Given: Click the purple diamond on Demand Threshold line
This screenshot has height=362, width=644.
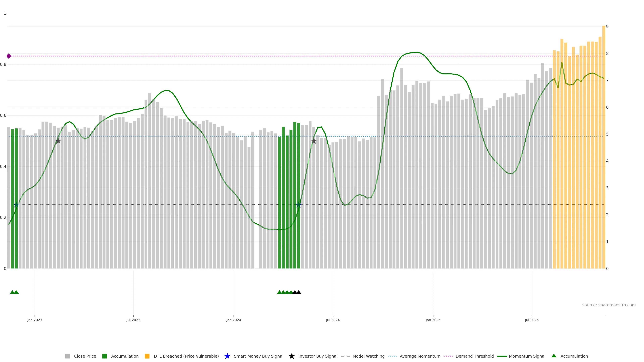Looking at the screenshot, I should pos(9,56).
